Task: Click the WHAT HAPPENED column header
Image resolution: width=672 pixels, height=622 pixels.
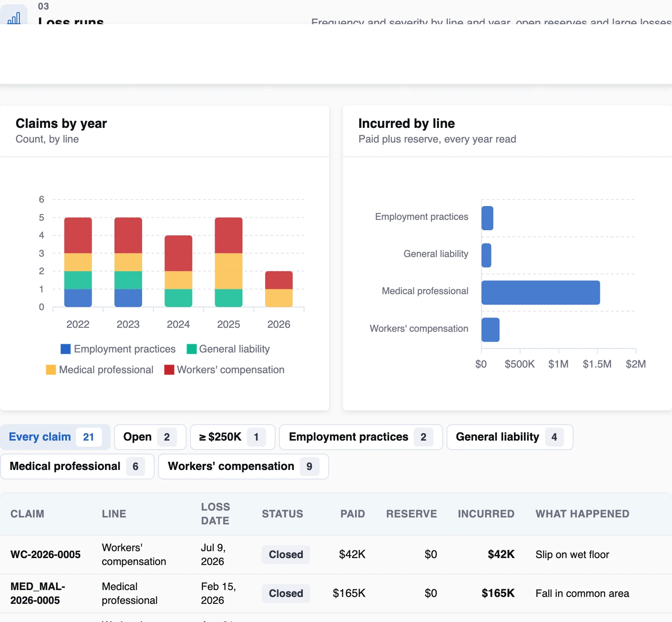Action: 583,514
